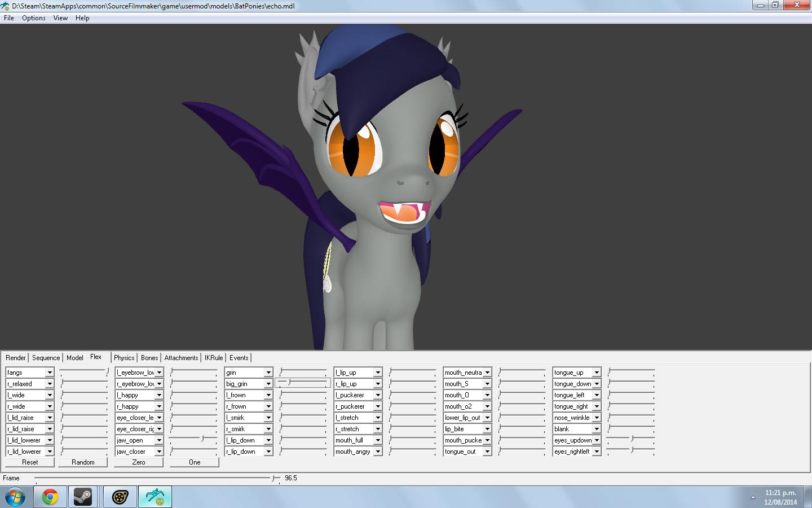This screenshot has height=508, width=812.
Task: Open Steam from the taskbar
Action: 83,497
